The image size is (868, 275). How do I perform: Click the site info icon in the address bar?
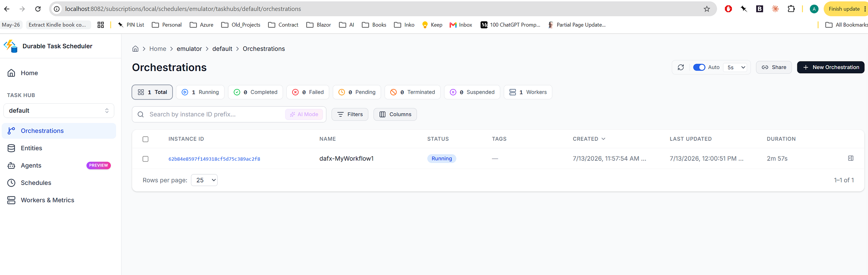tap(57, 9)
